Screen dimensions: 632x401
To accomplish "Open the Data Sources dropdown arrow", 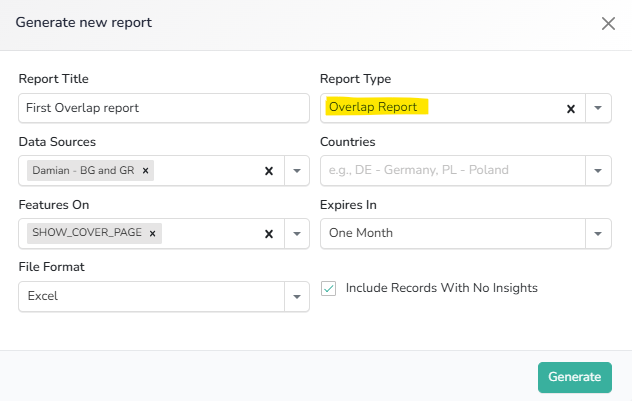I will coord(297,171).
